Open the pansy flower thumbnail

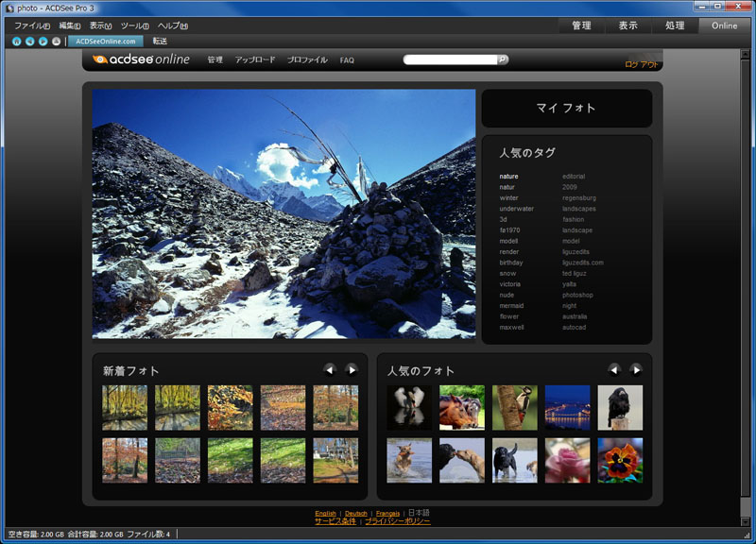[620, 460]
